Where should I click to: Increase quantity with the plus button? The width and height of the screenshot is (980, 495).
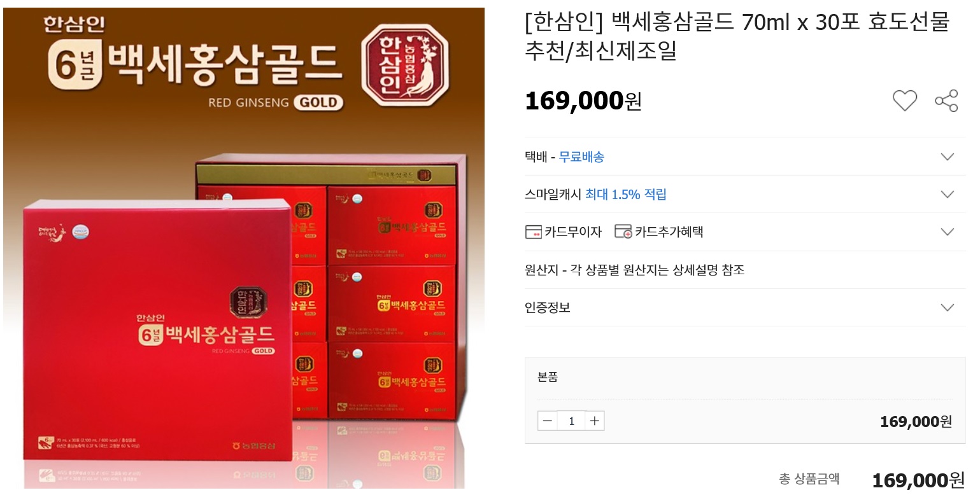pyautogui.click(x=595, y=421)
